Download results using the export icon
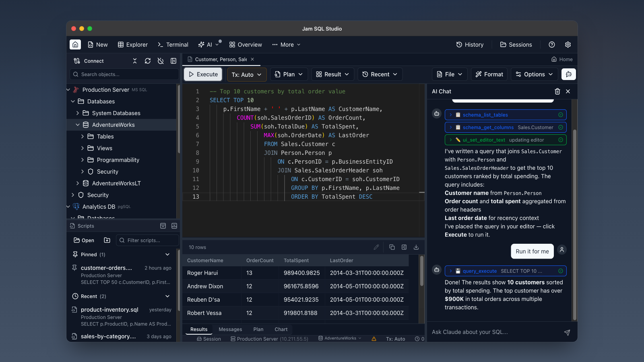The image size is (644, 362). point(416,247)
